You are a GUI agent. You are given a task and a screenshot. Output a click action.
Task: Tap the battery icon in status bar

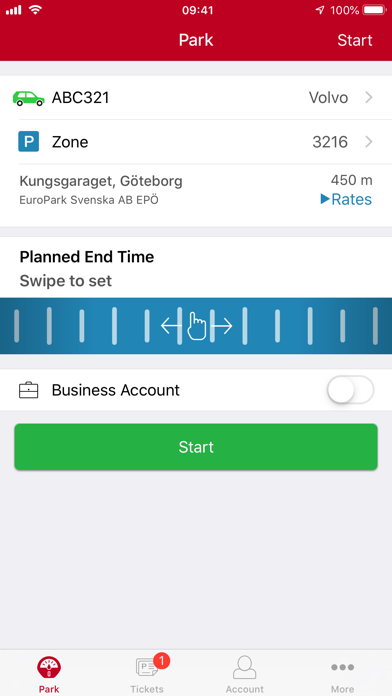[374, 10]
